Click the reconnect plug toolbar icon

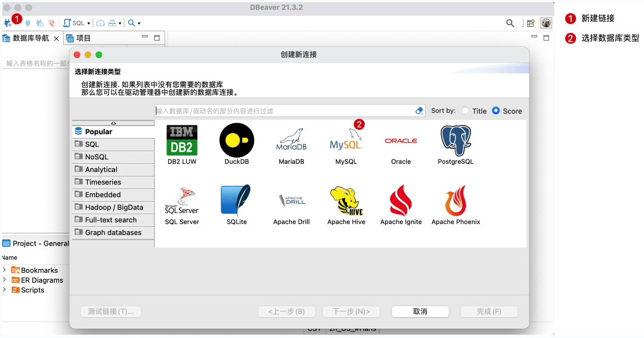[x=40, y=23]
